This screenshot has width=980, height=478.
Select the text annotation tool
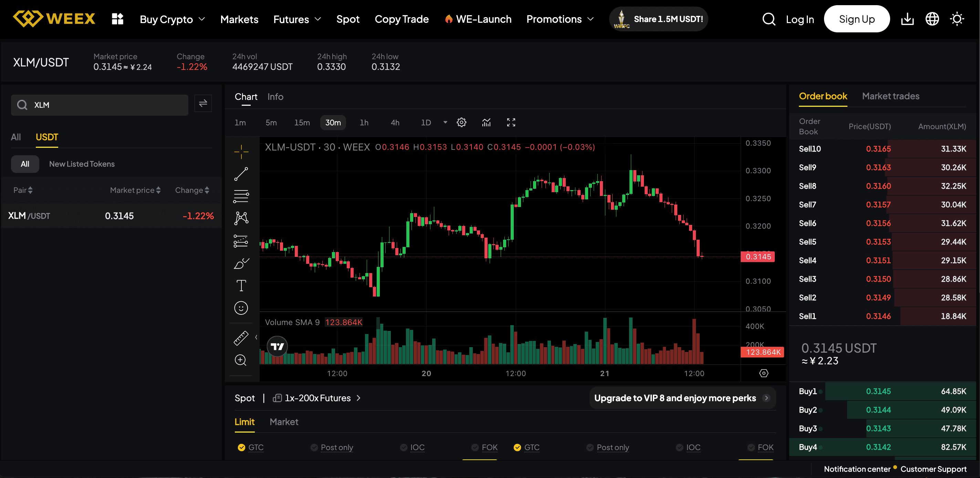tap(241, 285)
